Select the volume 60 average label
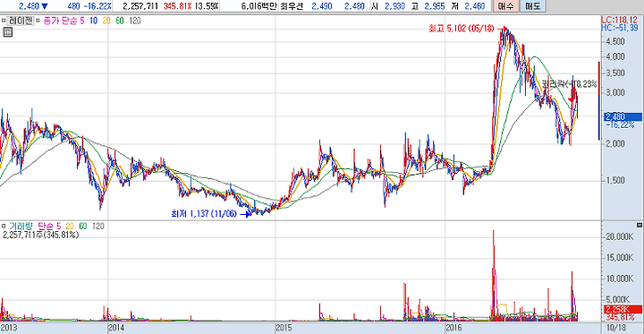The image size is (644, 334). click(x=84, y=226)
